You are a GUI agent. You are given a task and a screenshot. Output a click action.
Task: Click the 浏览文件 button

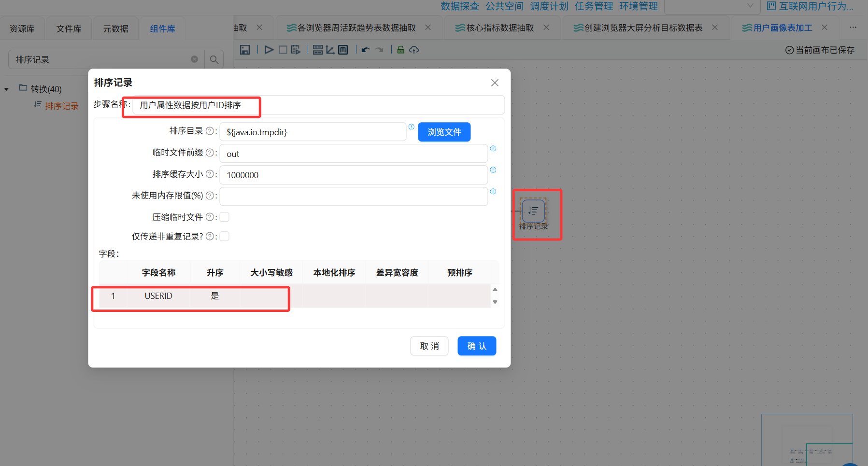coord(444,132)
